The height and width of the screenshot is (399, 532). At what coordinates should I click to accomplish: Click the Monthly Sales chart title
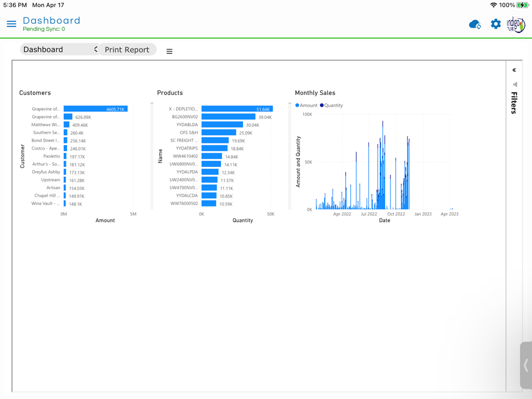point(315,93)
